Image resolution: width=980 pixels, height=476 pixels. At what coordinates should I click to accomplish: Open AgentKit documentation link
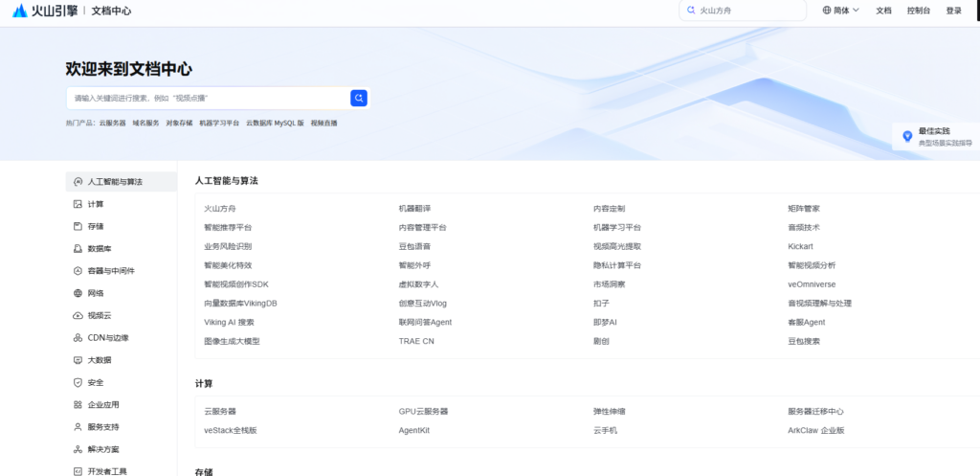click(414, 430)
